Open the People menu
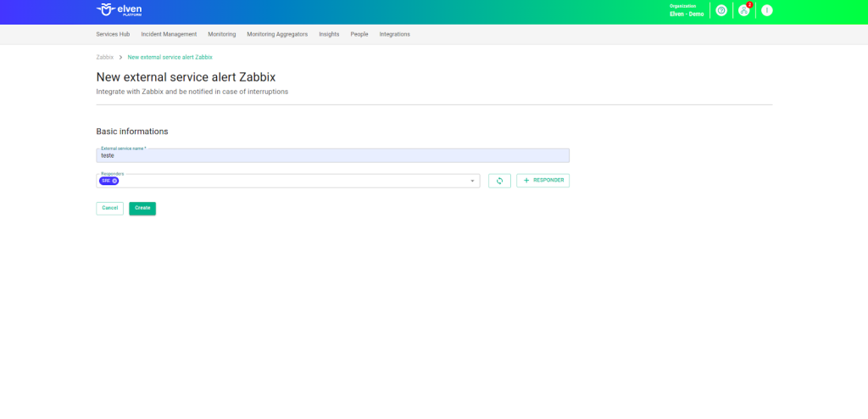The image size is (868, 419). point(359,34)
